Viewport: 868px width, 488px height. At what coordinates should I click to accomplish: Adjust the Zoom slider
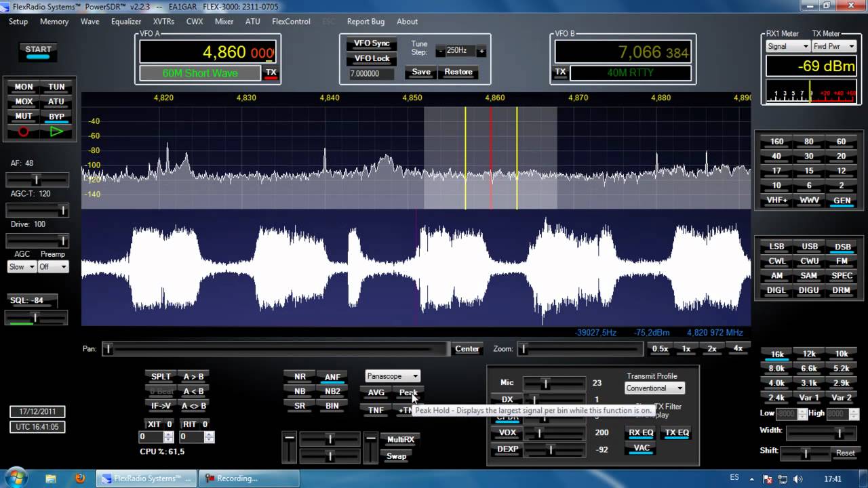pyautogui.click(x=580, y=349)
